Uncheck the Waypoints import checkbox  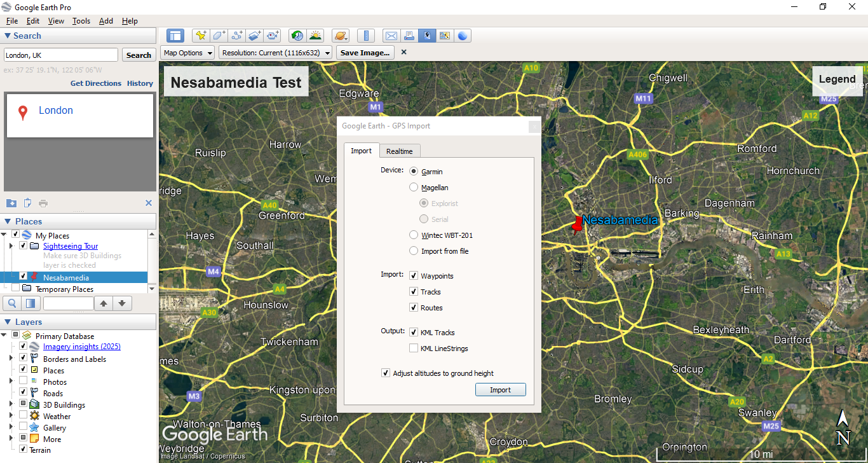tap(414, 276)
